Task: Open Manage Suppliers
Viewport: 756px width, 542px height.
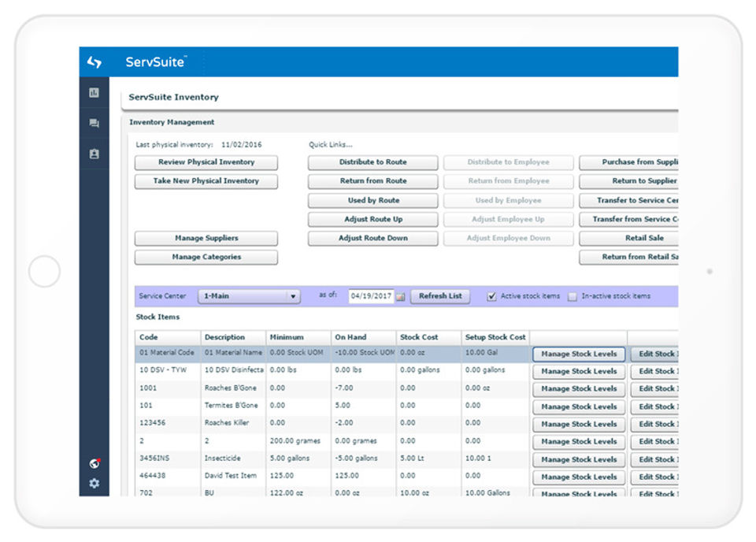Action: click(x=206, y=238)
